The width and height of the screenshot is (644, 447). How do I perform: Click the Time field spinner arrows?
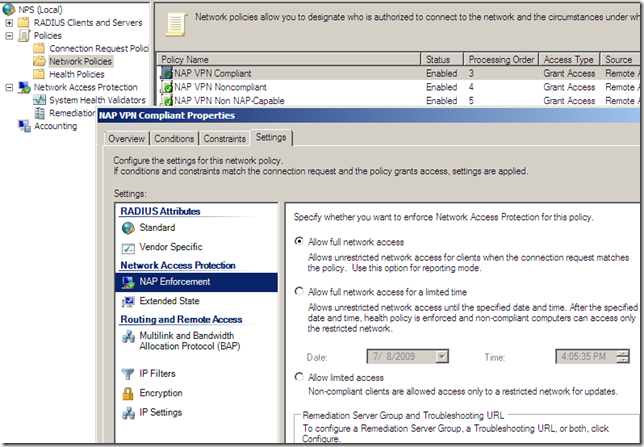pos(623,357)
